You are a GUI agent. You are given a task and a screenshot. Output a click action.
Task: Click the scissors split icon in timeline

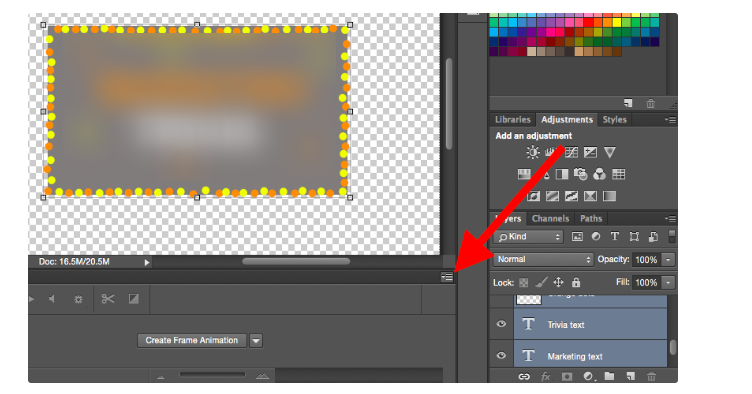(x=108, y=299)
